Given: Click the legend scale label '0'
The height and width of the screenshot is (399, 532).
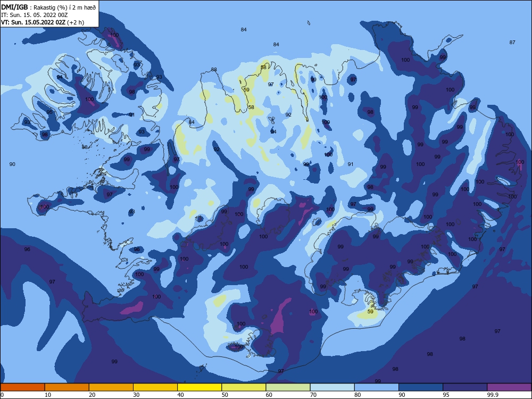Looking at the screenshot, I should pos(2,395).
